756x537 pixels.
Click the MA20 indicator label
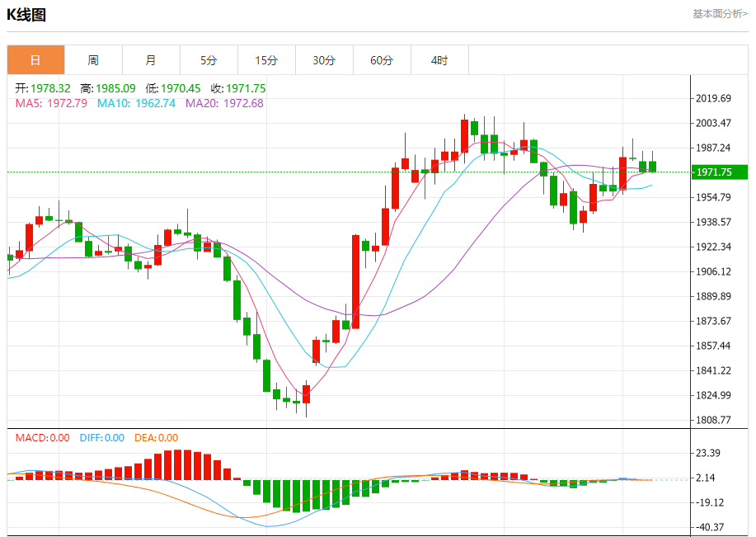pyautogui.click(x=224, y=103)
